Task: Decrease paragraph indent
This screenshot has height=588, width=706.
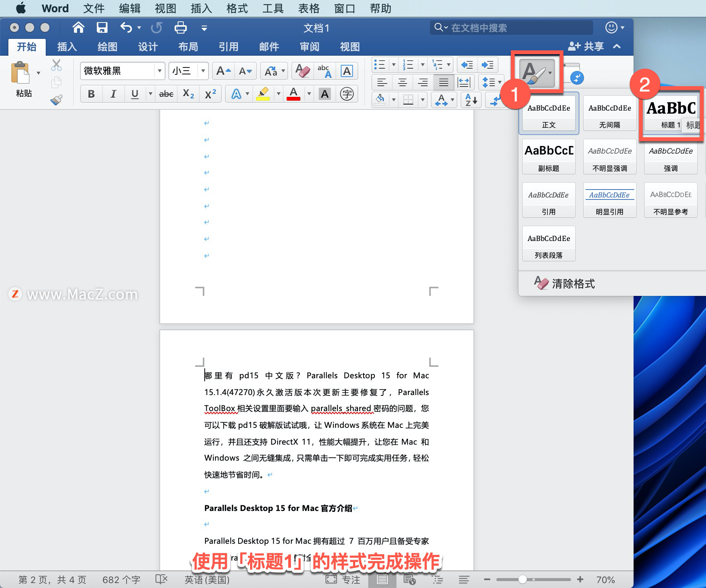Action: pyautogui.click(x=467, y=65)
